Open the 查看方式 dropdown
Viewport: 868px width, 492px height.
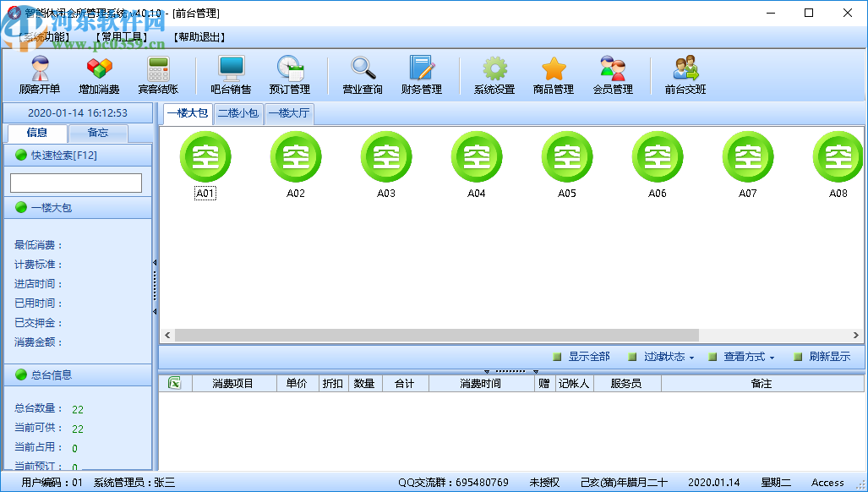pyautogui.click(x=741, y=356)
